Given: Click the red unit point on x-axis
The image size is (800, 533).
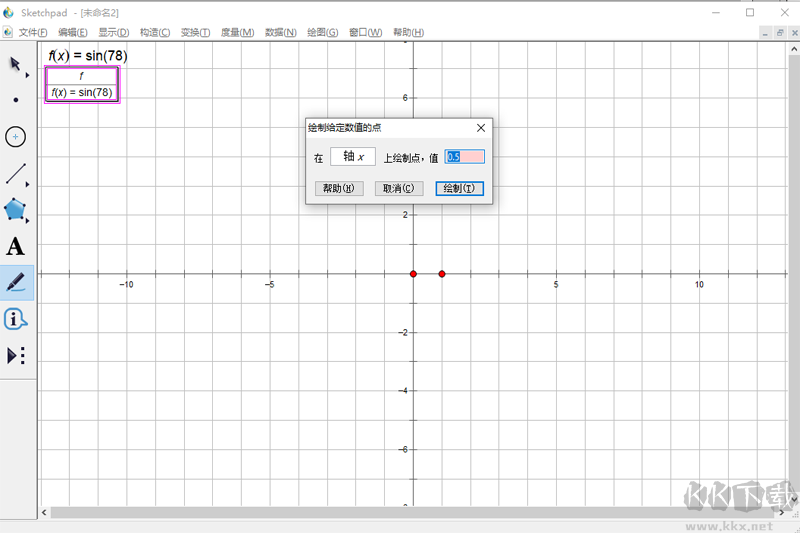Looking at the screenshot, I should pos(442,274).
